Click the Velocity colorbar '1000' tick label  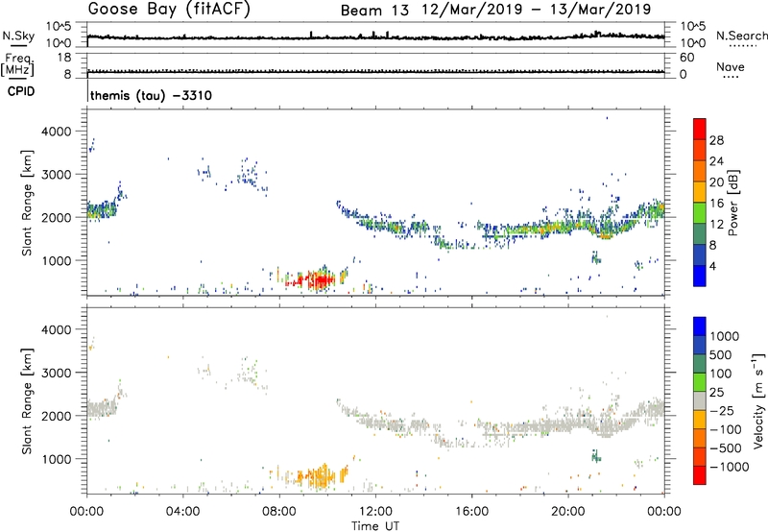725,336
